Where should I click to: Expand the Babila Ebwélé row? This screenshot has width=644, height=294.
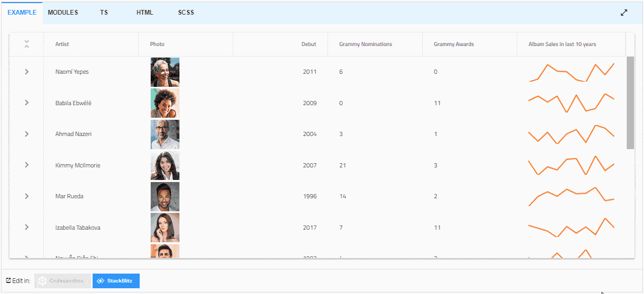[x=27, y=103]
